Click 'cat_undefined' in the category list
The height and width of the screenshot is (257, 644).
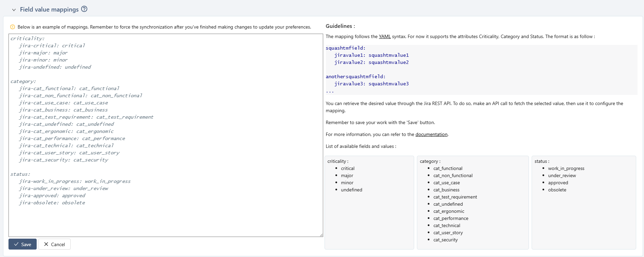coord(448,204)
